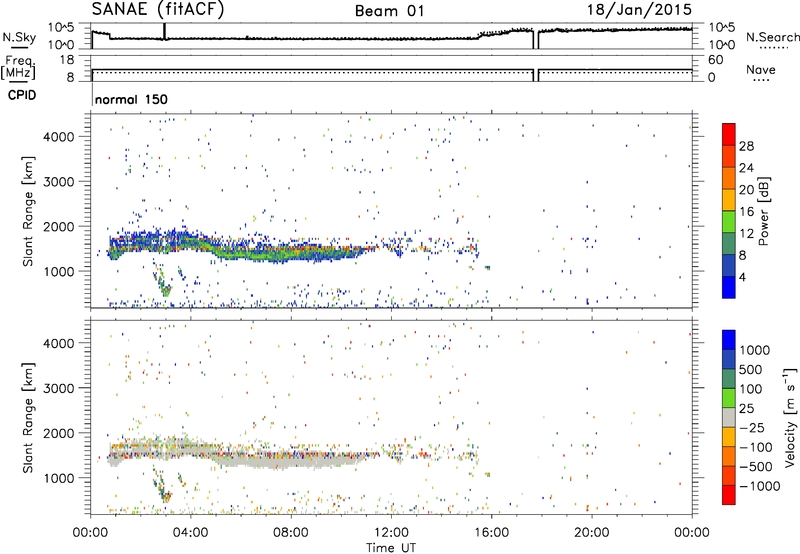Screen dimensions: 800x554
Task: Click the '-500' Velocity color bar label
Action: pyautogui.click(x=756, y=466)
